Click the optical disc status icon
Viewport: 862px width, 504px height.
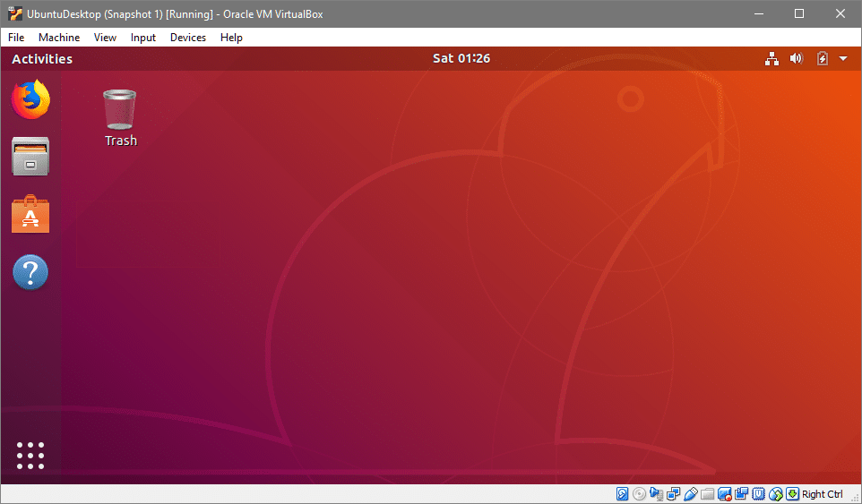pos(640,494)
